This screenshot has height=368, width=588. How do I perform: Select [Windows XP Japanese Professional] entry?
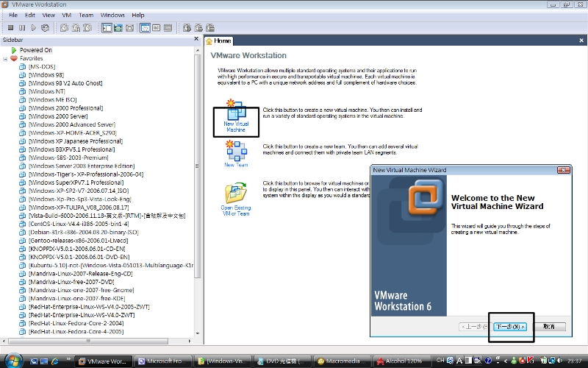pos(76,141)
